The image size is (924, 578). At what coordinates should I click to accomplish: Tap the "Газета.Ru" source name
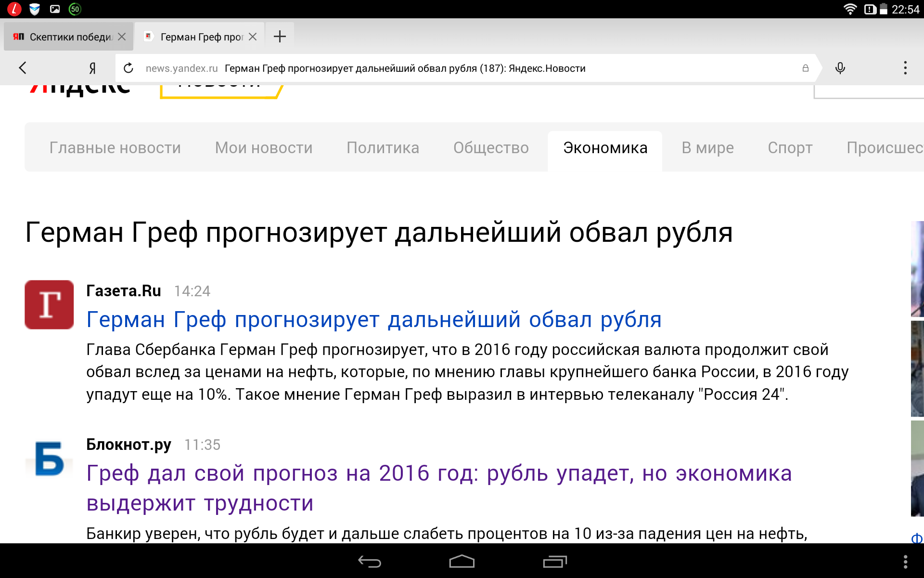coord(123,291)
